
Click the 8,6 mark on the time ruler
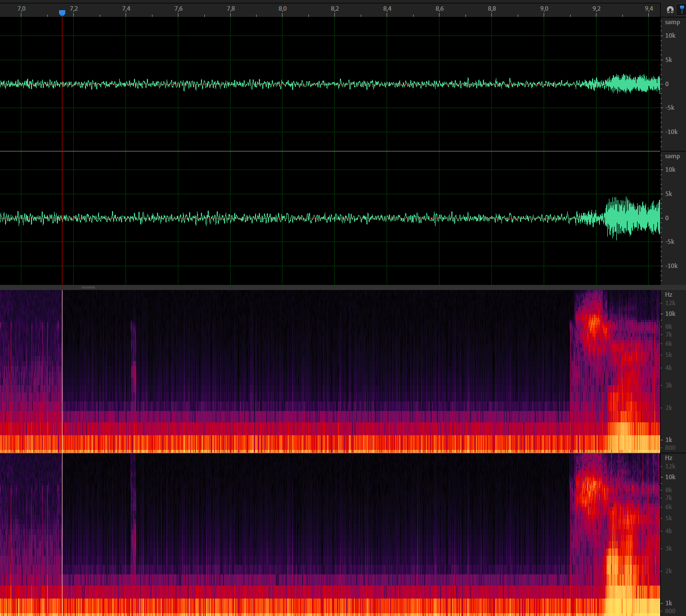[x=440, y=8]
